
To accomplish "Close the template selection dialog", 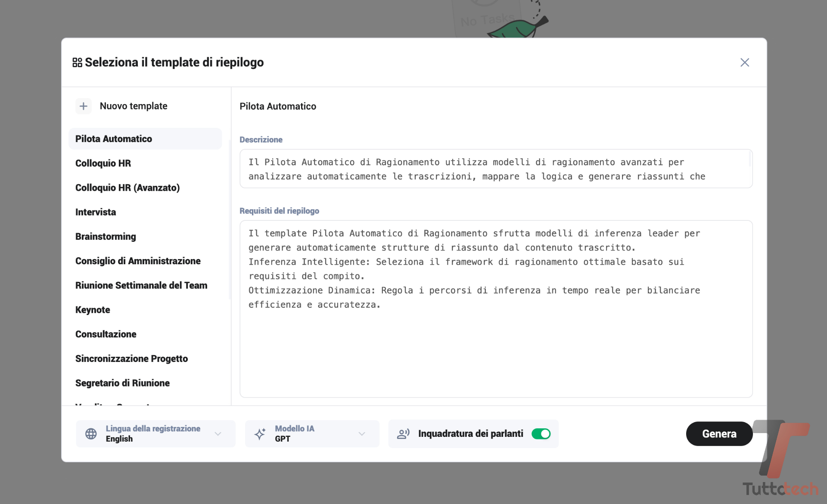I will pyautogui.click(x=744, y=62).
